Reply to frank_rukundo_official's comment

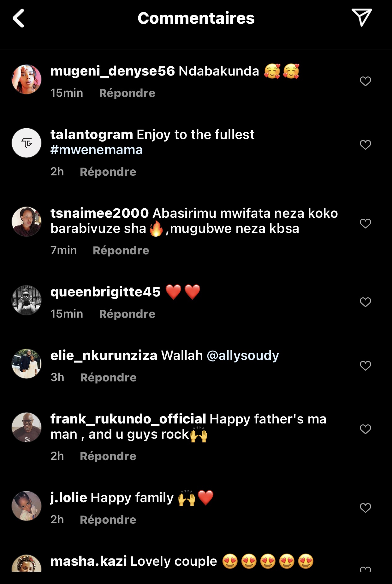108,456
